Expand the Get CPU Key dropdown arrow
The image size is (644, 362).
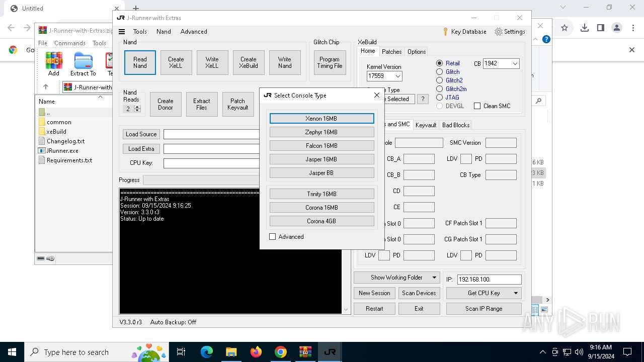(x=516, y=293)
